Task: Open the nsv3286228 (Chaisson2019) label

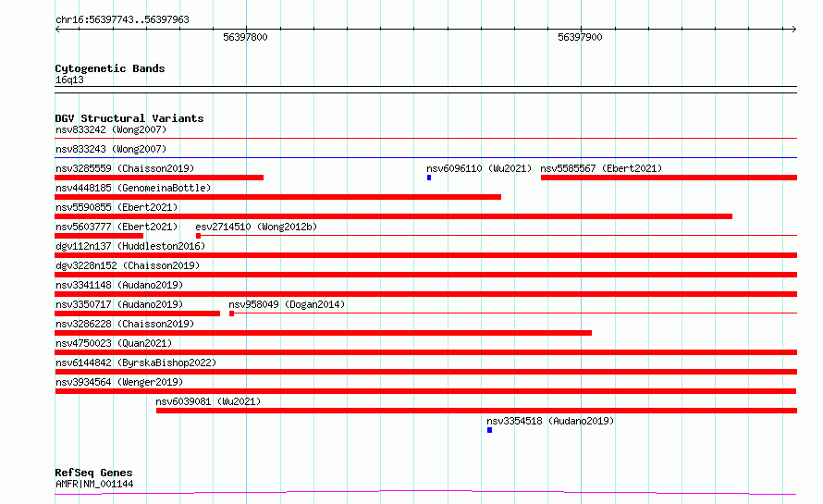Action: click(125, 324)
